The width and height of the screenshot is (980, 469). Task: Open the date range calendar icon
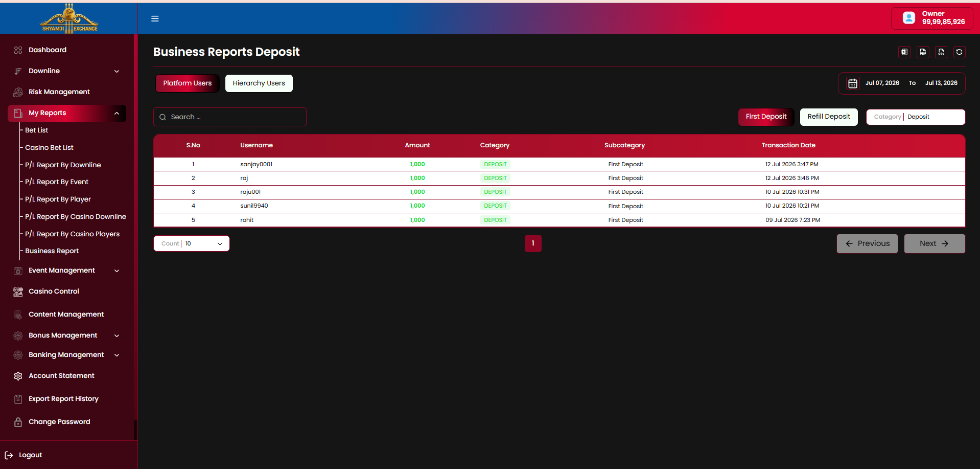pos(853,83)
